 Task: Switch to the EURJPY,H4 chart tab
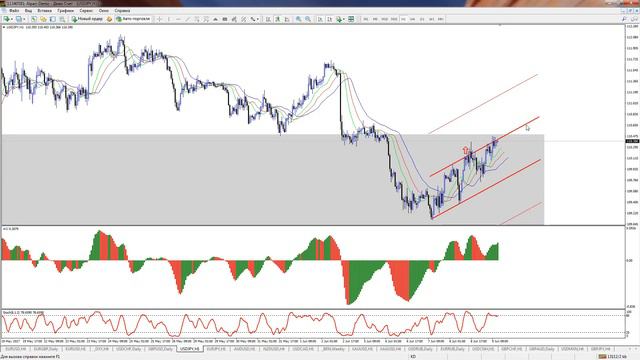(216, 349)
